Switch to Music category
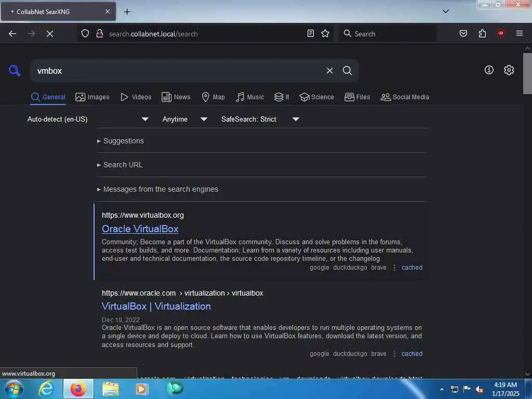Screen dimensions: 532x399 pyautogui.click(x=250, y=97)
